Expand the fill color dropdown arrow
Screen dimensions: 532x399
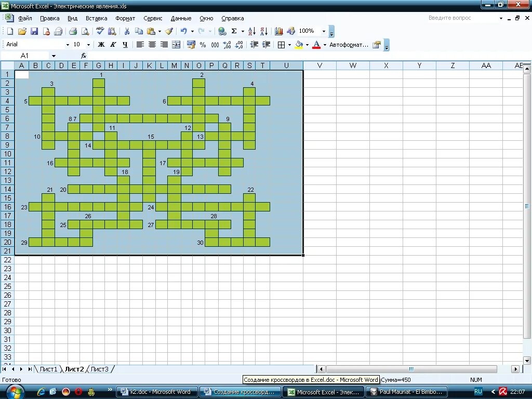point(307,45)
